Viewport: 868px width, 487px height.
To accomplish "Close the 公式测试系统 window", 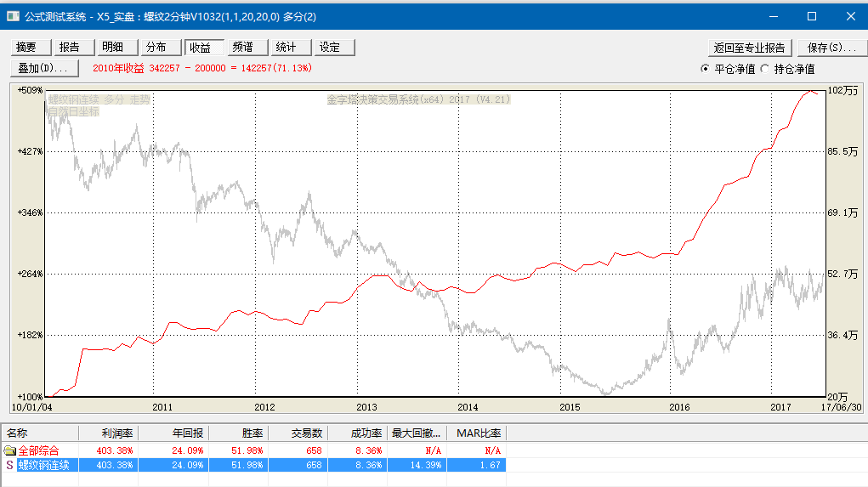I will click(850, 17).
